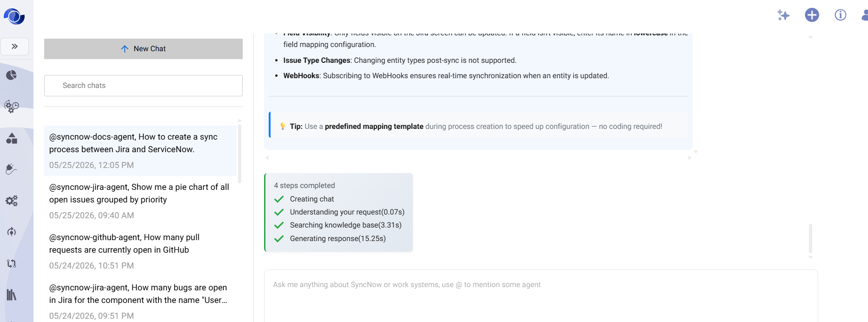Click the conversation scroll-down arrow
The image size is (868, 322).
[x=810, y=257]
